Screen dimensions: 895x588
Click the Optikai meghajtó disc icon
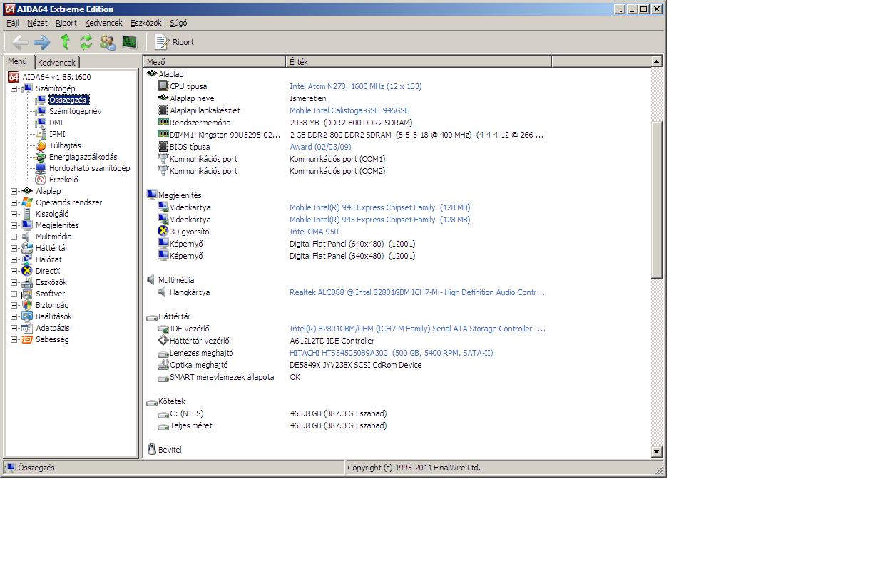click(163, 365)
